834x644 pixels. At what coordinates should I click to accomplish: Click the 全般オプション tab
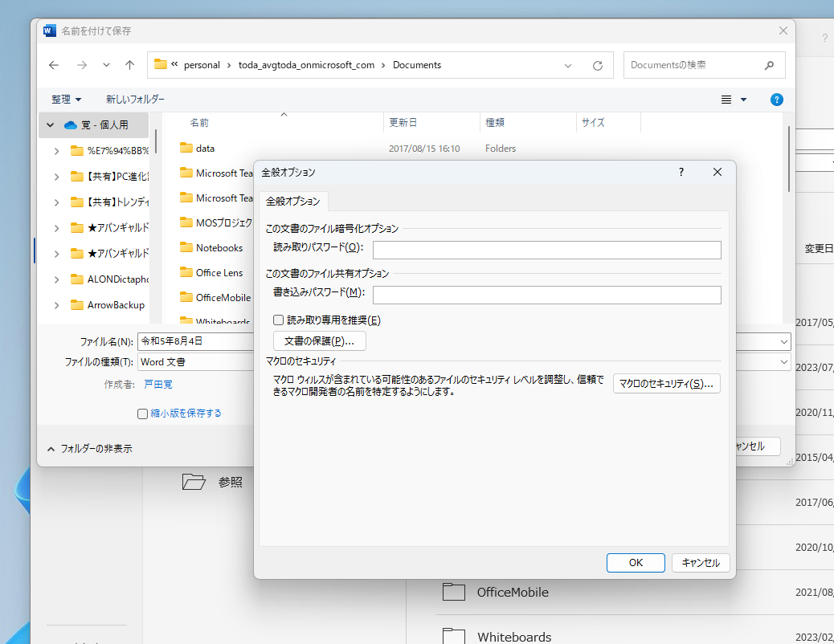tap(293, 202)
